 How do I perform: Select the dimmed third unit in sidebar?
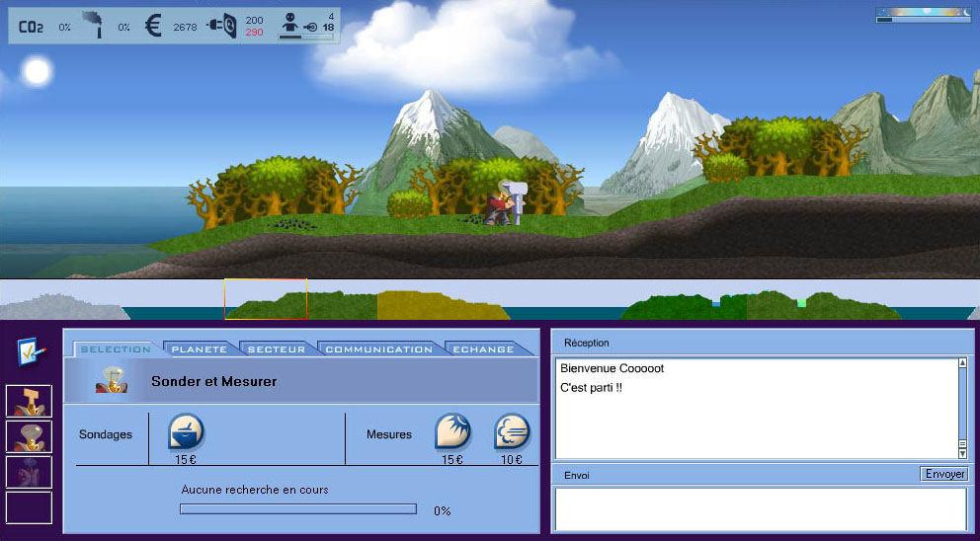pyautogui.click(x=28, y=472)
